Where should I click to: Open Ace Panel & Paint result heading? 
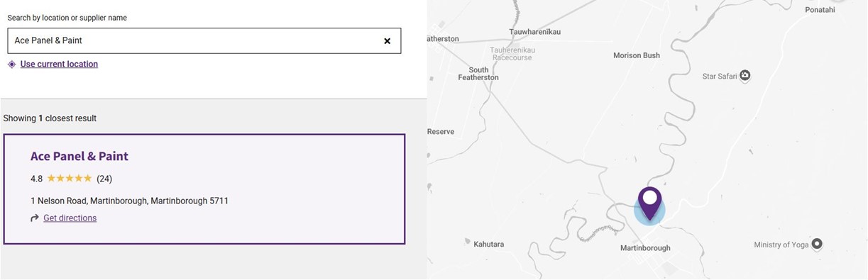pyautogui.click(x=79, y=157)
